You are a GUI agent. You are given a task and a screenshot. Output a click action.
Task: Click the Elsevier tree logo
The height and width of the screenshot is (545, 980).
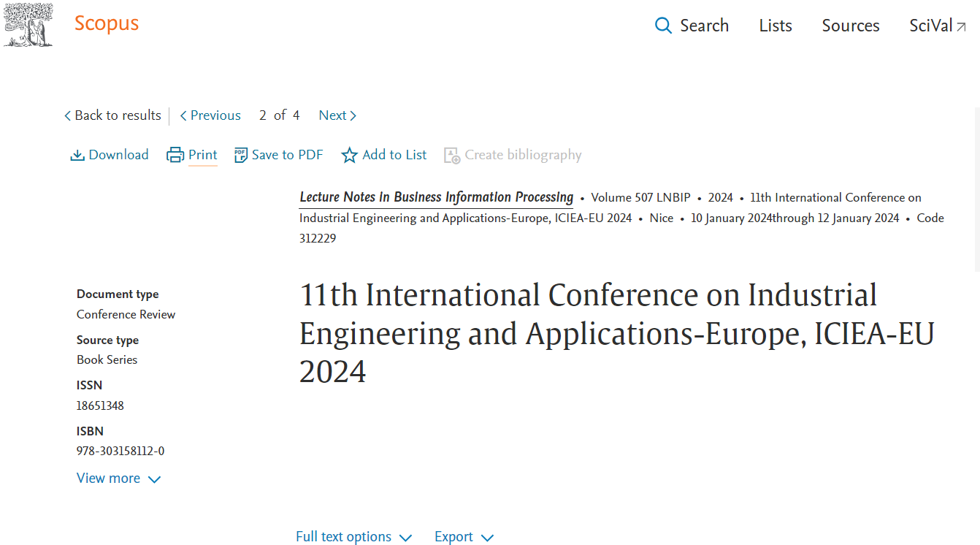pyautogui.click(x=28, y=25)
